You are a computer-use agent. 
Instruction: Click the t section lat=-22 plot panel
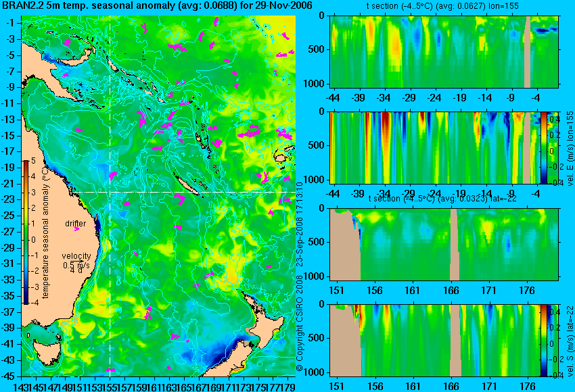point(444,245)
